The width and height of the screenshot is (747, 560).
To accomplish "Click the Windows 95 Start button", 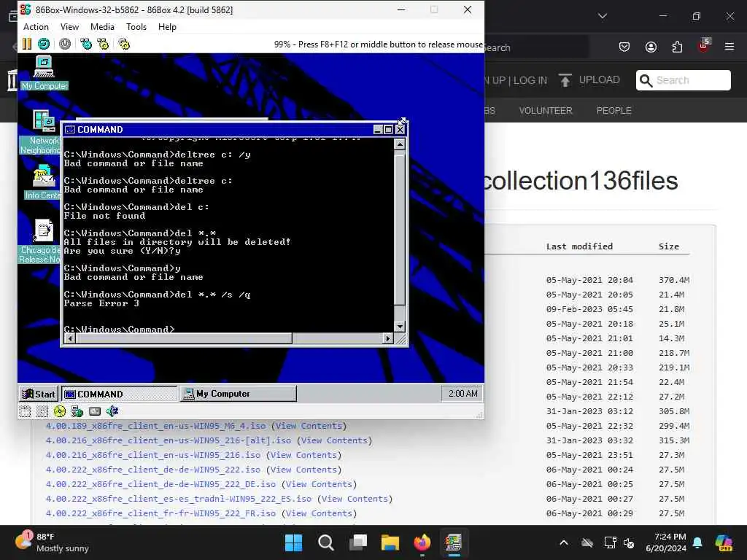I will coord(39,394).
